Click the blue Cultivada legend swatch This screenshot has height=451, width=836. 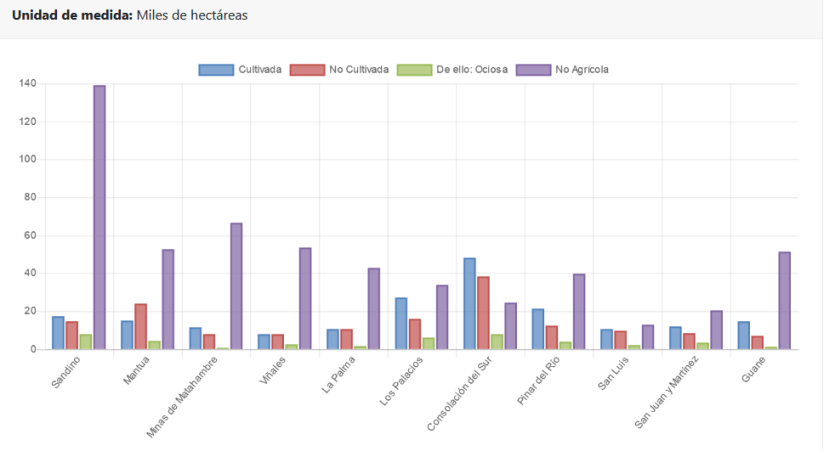pos(216,70)
